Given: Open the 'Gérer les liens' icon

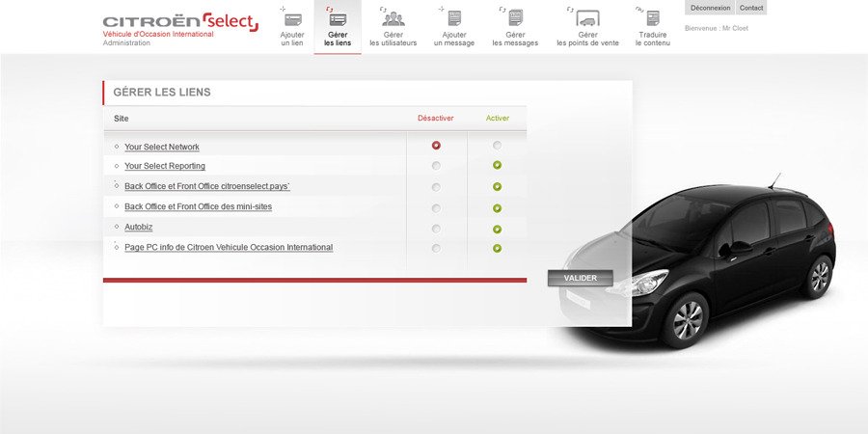Looking at the screenshot, I should [338, 19].
